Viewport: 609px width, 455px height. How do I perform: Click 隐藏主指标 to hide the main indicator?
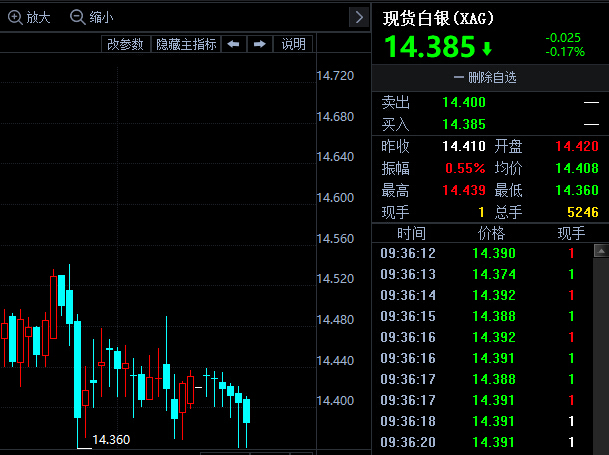click(x=186, y=44)
